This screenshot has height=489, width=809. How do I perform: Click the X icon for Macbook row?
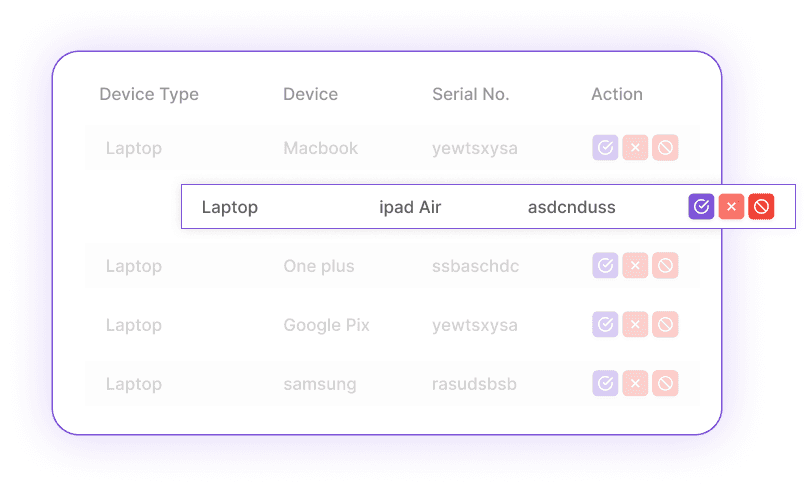point(635,148)
